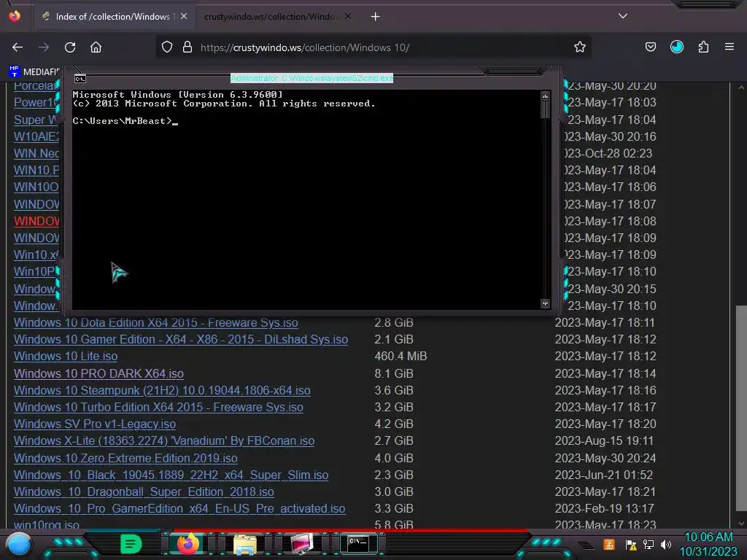The height and width of the screenshot is (560, 747).
Task: Go back using the browser back arrow
Action: 18,47
